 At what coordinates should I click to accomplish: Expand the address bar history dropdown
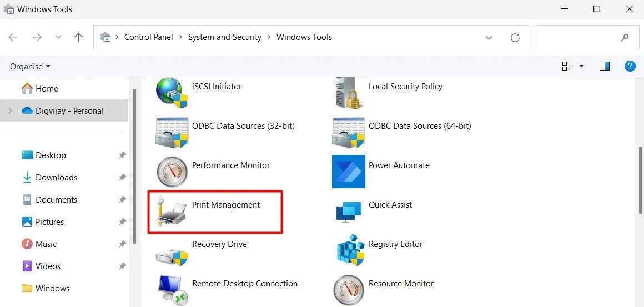tap(489, 38)
